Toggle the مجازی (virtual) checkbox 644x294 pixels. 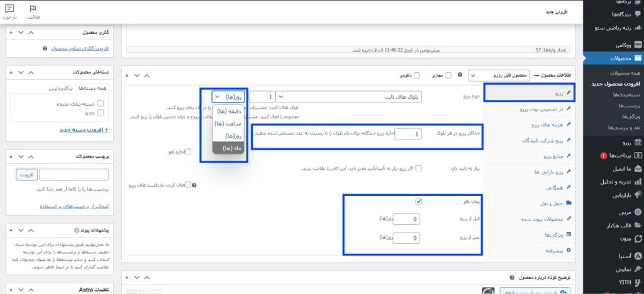(x=448, y=75)
